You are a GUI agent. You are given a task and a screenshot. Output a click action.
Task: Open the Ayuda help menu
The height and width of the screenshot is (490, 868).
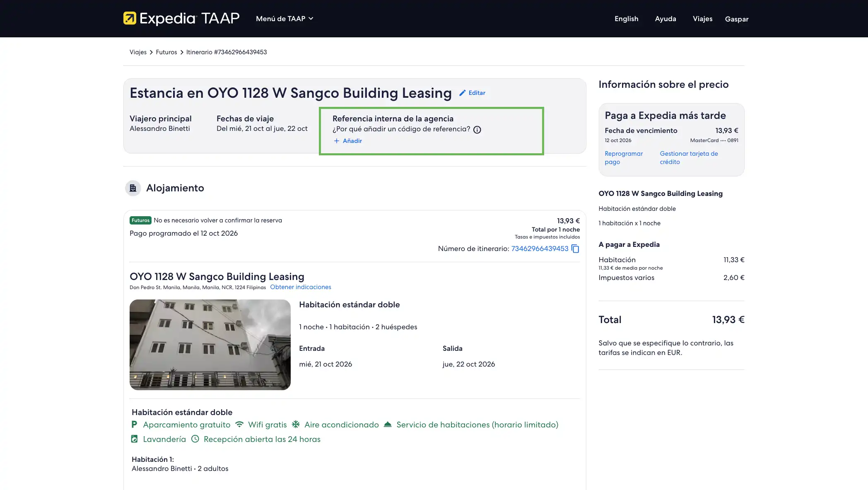[x=665, y=19]
